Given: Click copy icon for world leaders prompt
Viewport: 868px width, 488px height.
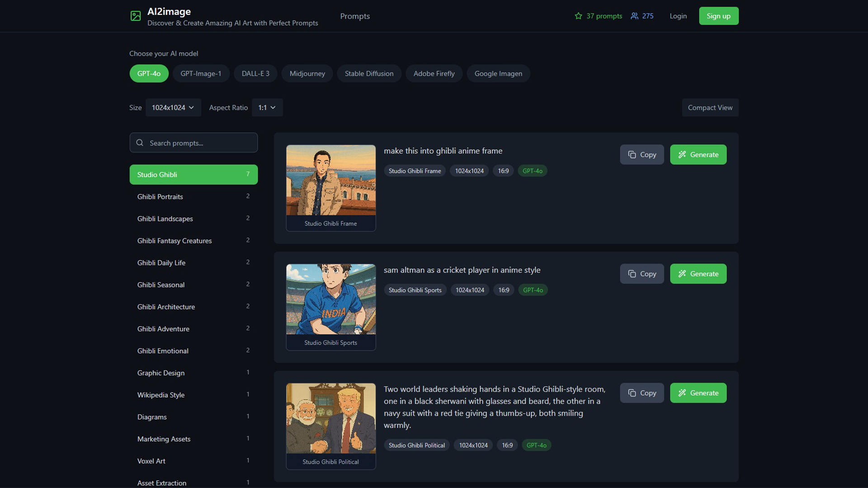Looking at the screenshot, I should tap(632, 393).
